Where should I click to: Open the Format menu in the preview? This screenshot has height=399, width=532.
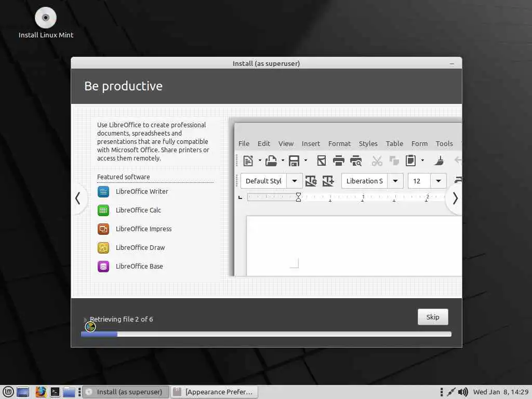[x=339, y=143]
